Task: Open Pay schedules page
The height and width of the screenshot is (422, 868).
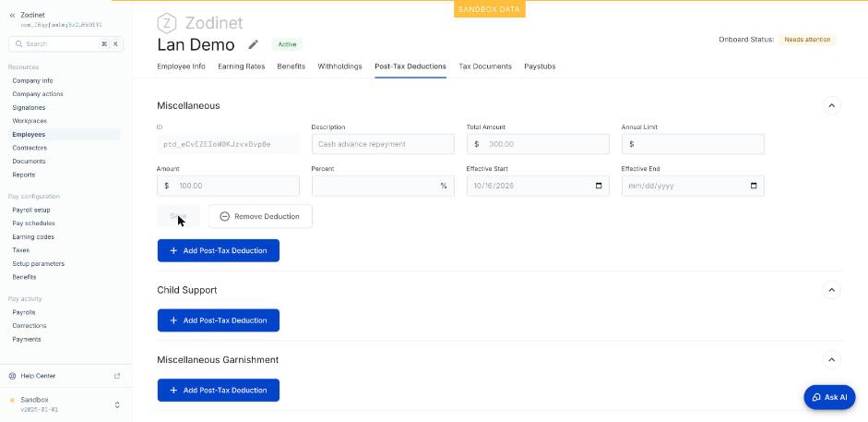Action: coord(33,223)
